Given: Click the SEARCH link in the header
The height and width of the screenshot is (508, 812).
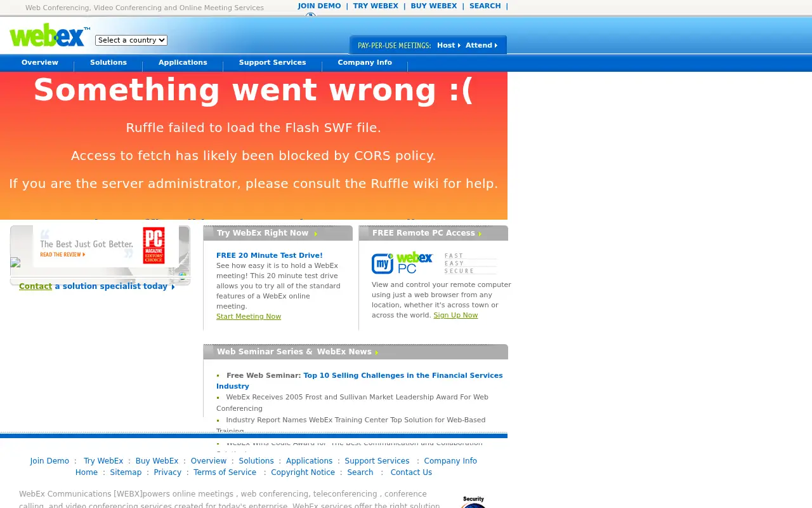Looking at the screenshot, I should point(485,6).
